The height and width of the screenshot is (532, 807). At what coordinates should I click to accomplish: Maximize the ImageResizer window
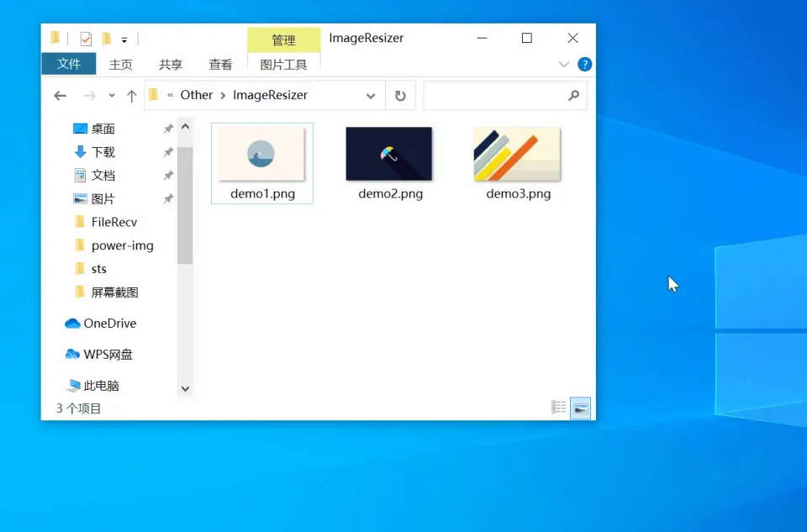(x=526, y=38)
